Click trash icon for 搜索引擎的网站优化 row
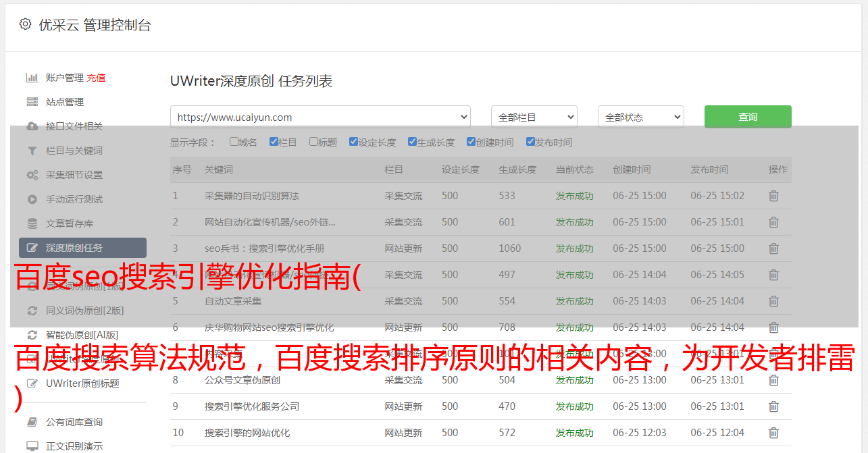 pyautogui.click(x=773, y=433)
